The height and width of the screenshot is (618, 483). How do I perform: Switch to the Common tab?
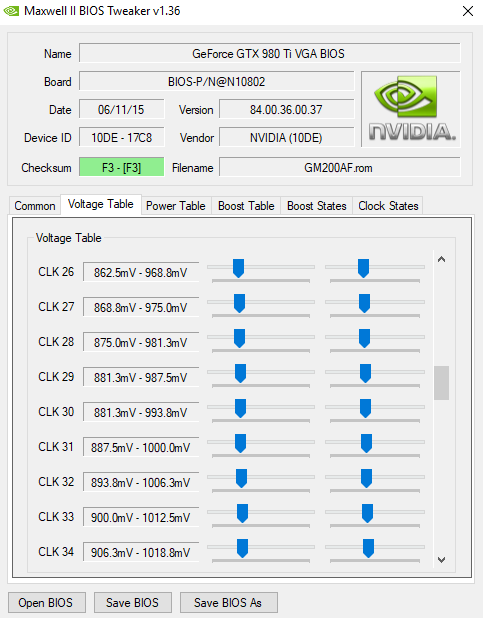tap(35, 206)
